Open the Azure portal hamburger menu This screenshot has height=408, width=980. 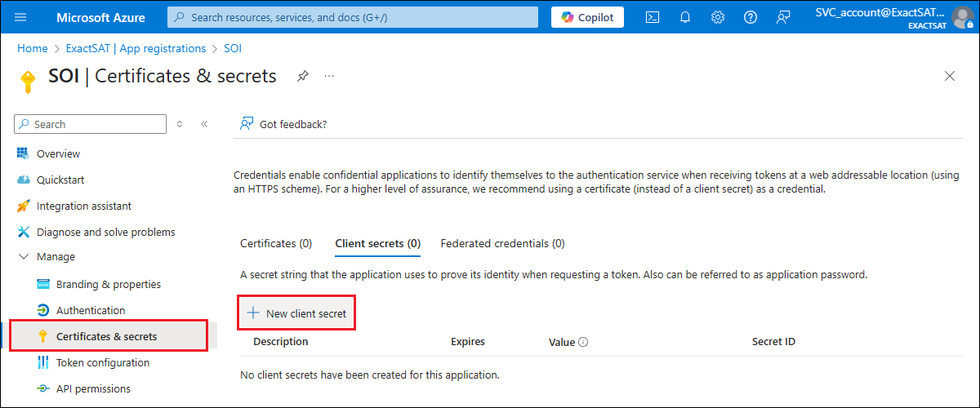(21, 17)
